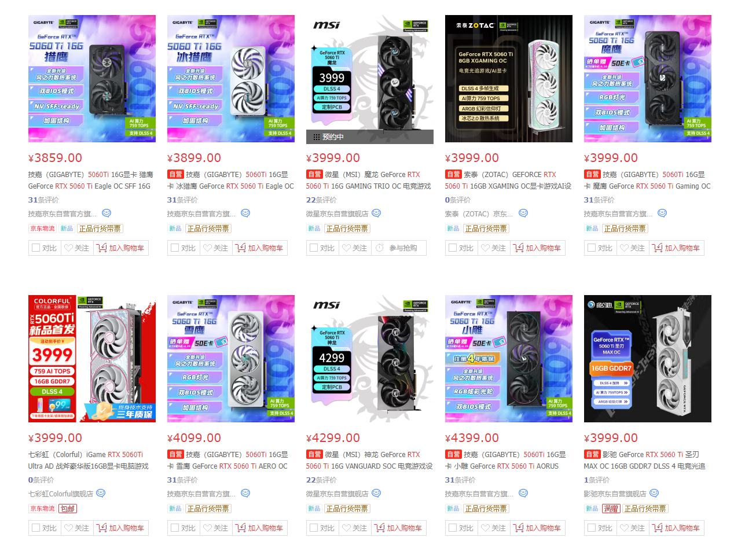Click the 预约中 banner on the MSI 魔龙 image

tap(369, 137)
